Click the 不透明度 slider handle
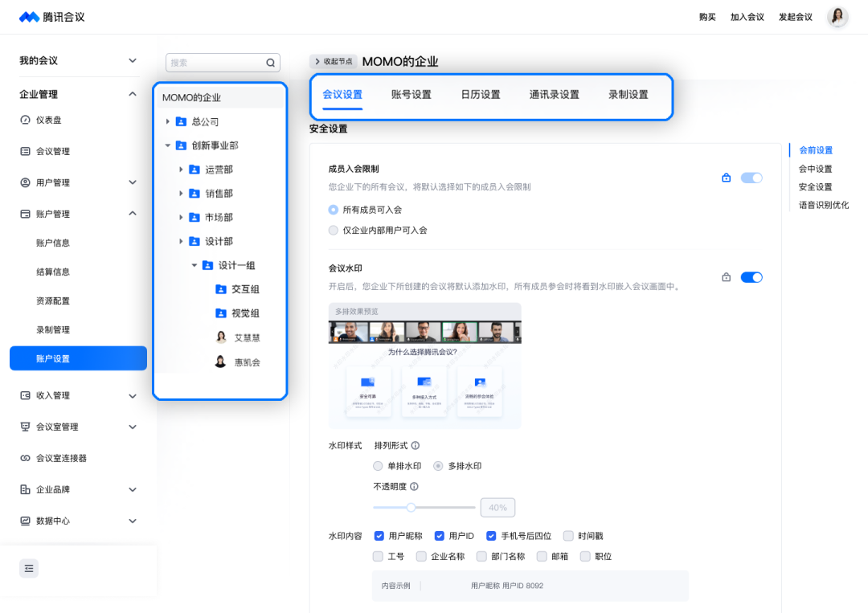The height and width of the screenshot is (613, 868). tap(411, 507)
